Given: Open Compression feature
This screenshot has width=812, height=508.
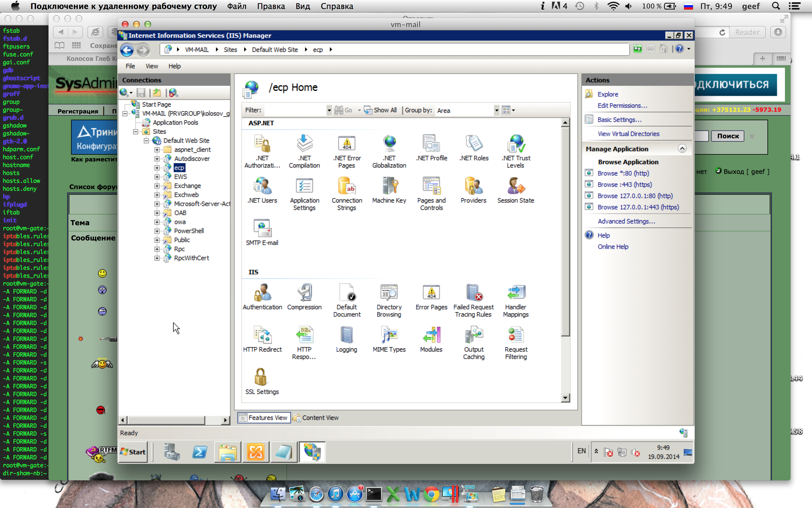Looking at the screenshot, I should click(x=304, y=297).
